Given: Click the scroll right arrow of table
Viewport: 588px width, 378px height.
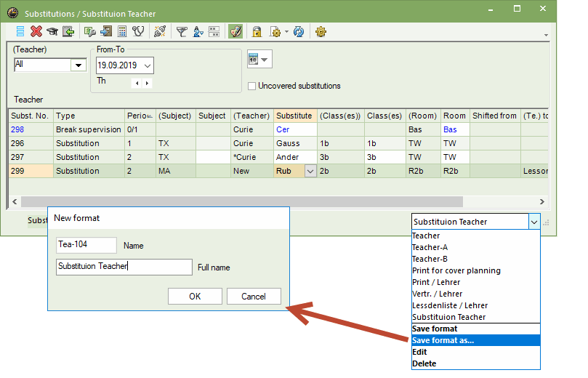Looking at the screenshot, I should coord(542,202).
